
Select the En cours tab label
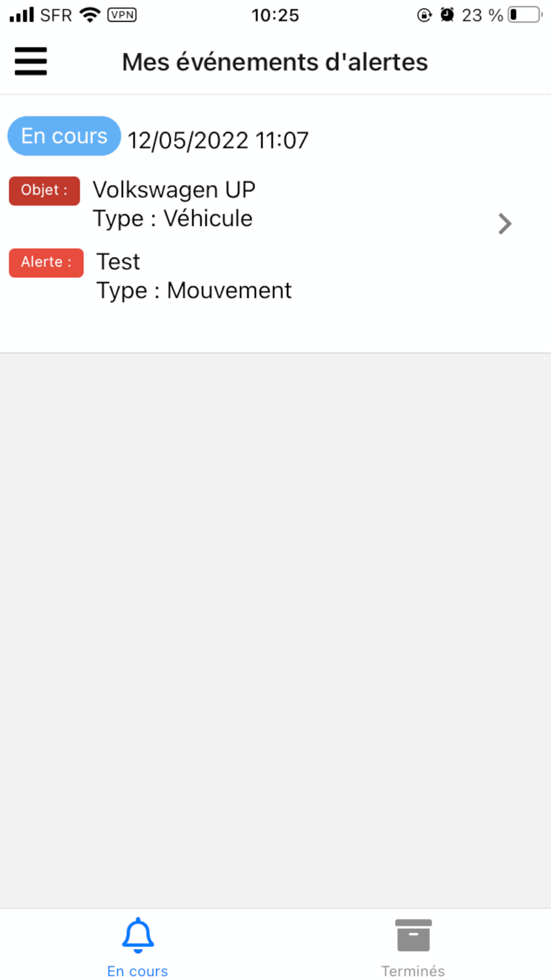click(x=138, y=971)
